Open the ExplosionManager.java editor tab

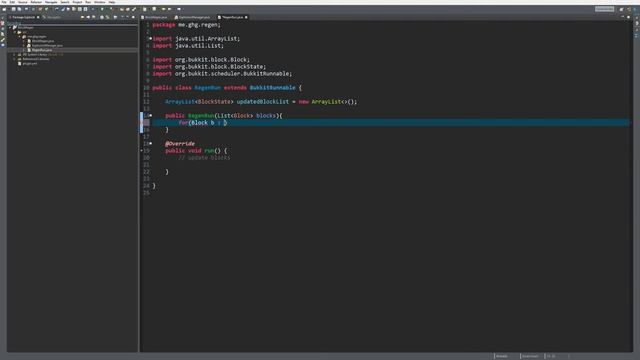click(194, 17)
